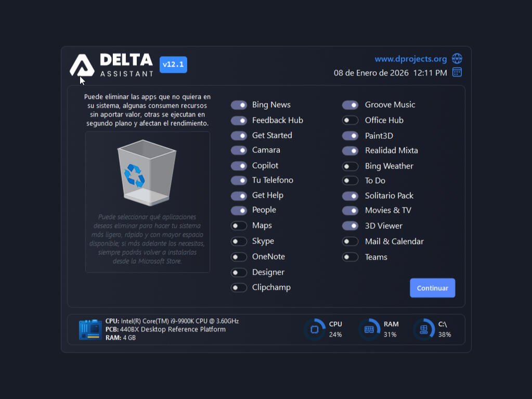Click the v12.1 version badge
This screenshot has height=399, width=532.
click(173, 65)
